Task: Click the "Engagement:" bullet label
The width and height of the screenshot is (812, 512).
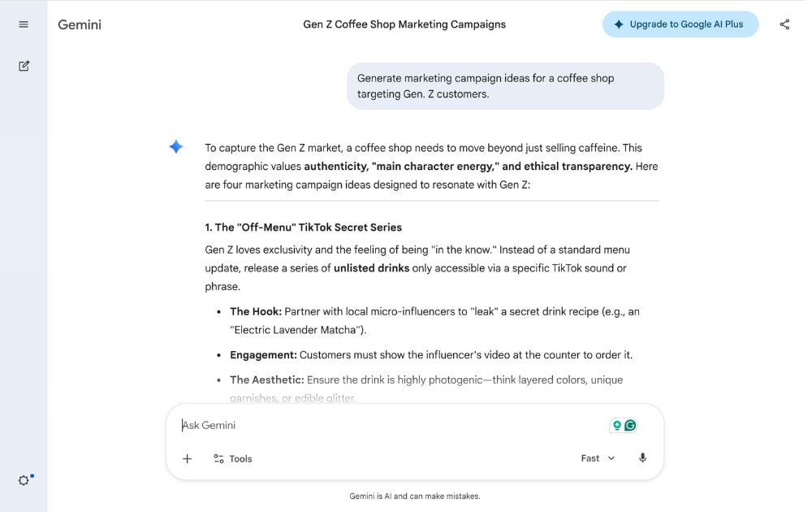Action: [264, 355]
